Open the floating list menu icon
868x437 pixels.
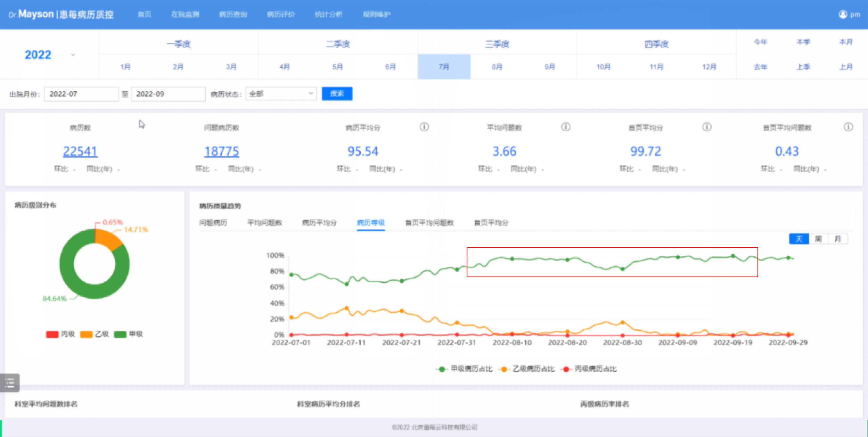[x=10, y=382]
